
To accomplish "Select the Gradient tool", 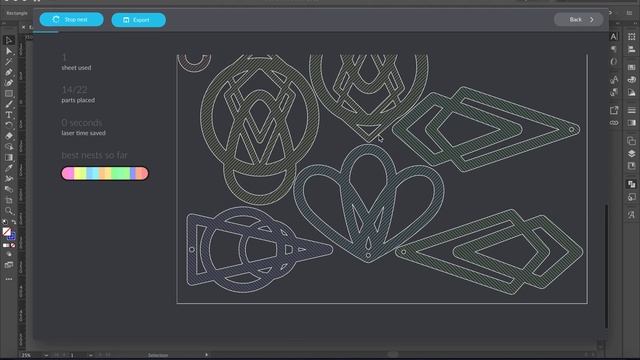I will click(9, 158).
